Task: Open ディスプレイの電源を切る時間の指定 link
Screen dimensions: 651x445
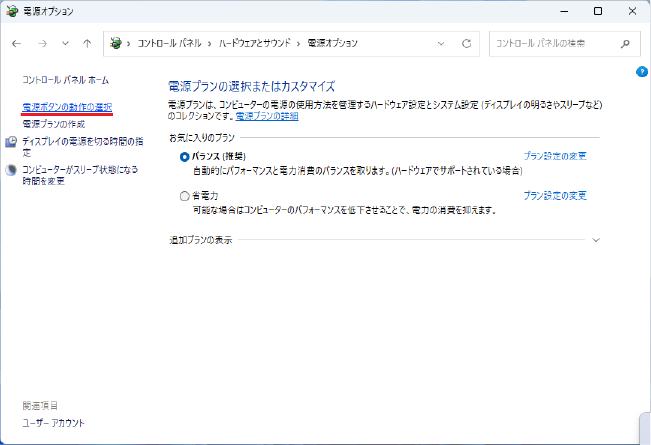Action: (83, 147)
